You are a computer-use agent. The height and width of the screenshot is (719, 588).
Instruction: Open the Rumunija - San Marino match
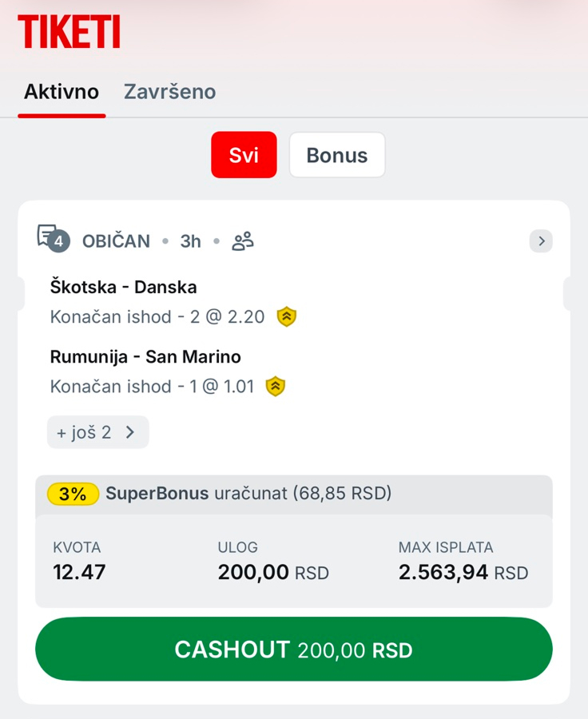coord(145,357)
